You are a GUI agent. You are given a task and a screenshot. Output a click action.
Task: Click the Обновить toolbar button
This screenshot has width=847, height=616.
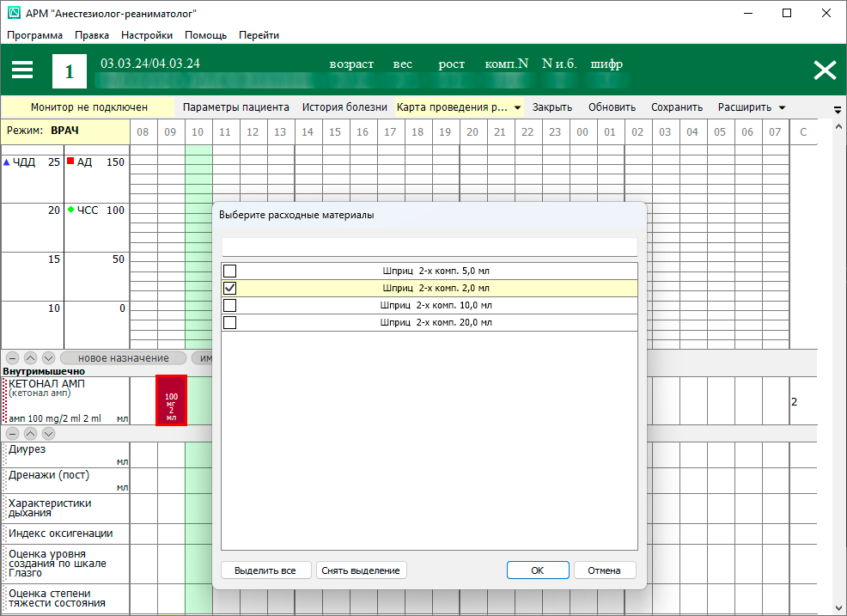pos(612,107)
